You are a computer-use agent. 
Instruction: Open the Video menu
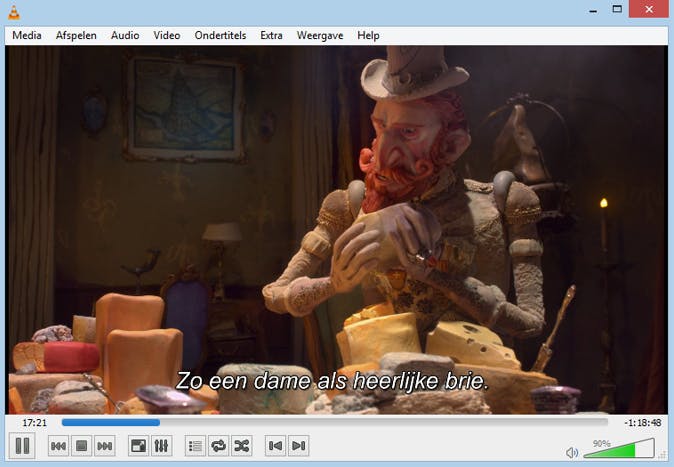(167, 35)
